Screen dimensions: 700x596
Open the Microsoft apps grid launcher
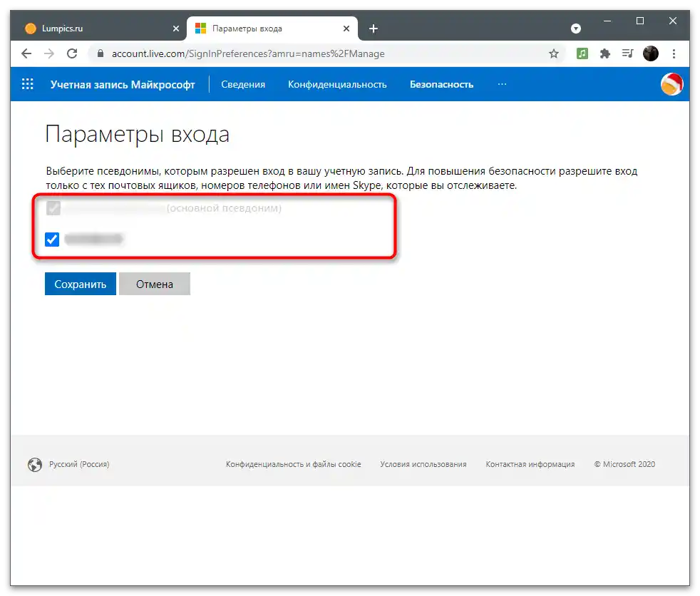coord(28,84)
